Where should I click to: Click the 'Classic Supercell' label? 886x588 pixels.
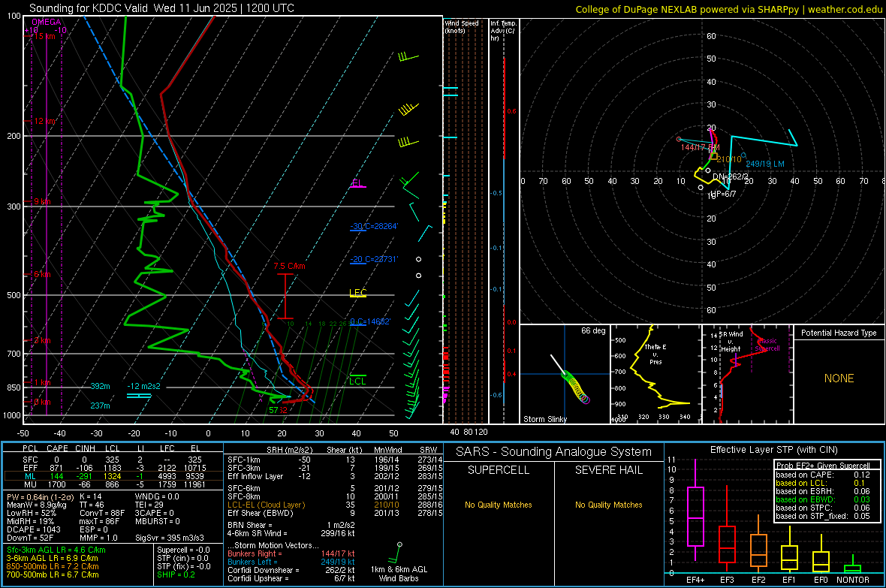[767, 345]
